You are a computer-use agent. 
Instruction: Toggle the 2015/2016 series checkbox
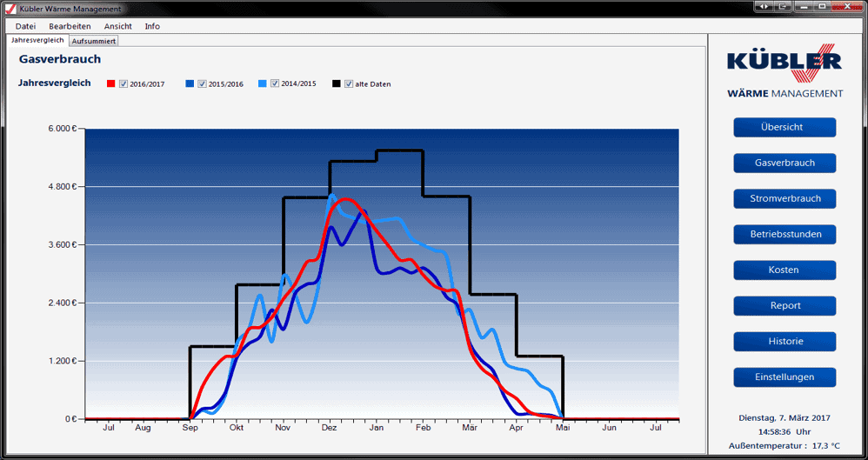(x=202, y=84)
